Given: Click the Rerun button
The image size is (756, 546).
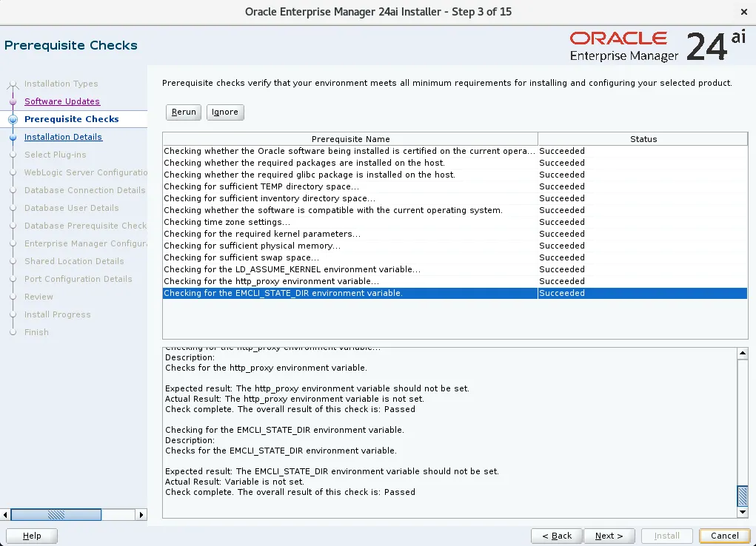Looking at the screenshot, I should (183, 112).
